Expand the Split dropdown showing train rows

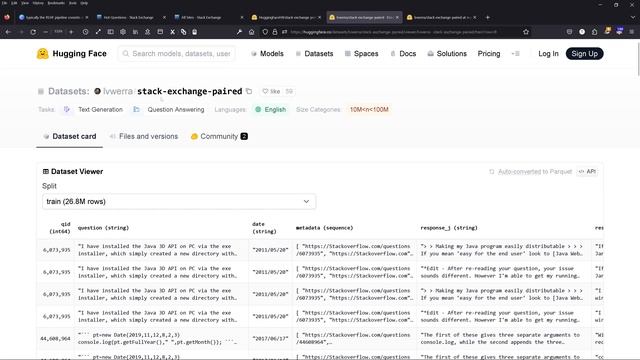point(179,201)
